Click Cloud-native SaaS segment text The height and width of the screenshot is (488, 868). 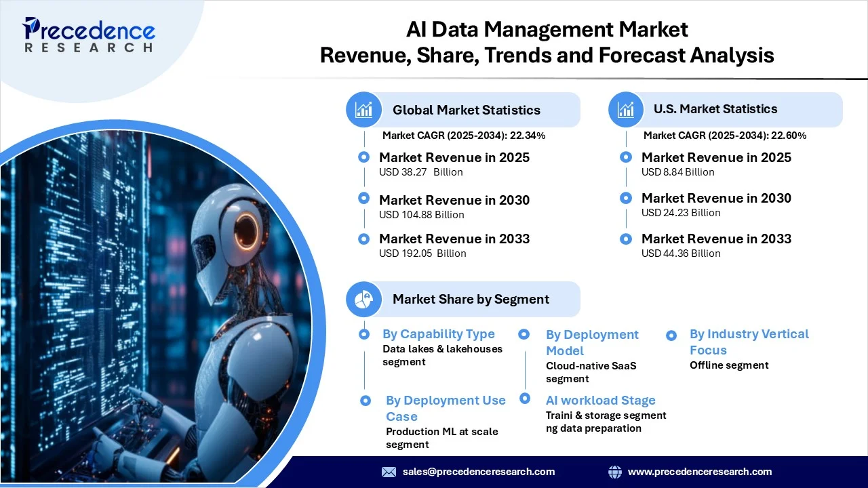[x=591, y=372]
